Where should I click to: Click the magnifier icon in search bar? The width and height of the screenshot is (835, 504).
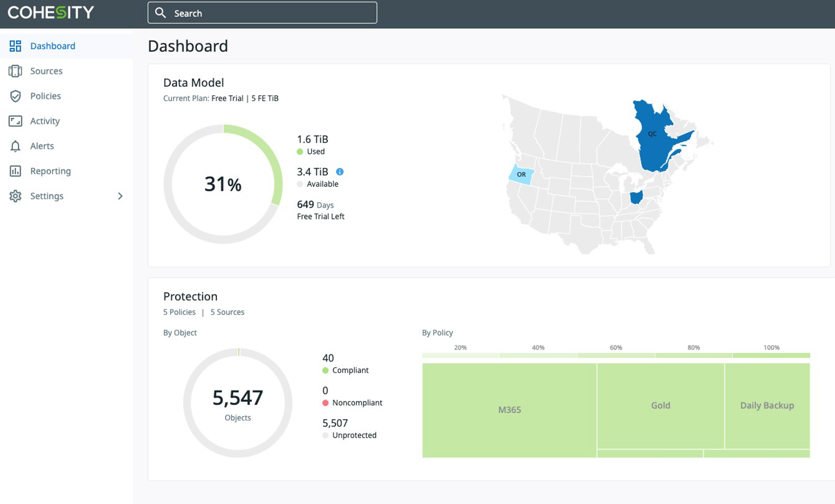click(161, 13)
